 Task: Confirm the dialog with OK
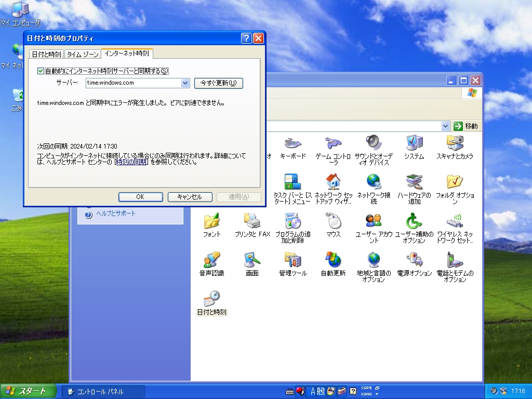coord(140,197)
